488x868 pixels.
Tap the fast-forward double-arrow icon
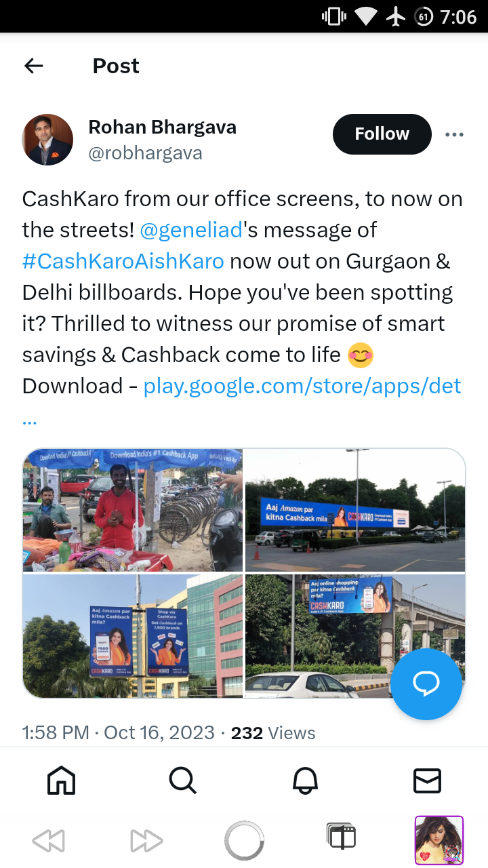(146, 842)
